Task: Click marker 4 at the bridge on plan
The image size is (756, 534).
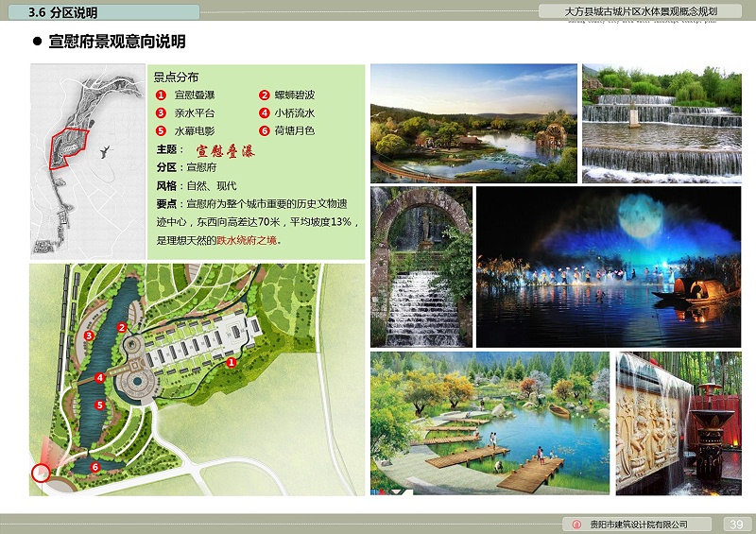Action: click(x=99, y=378)
